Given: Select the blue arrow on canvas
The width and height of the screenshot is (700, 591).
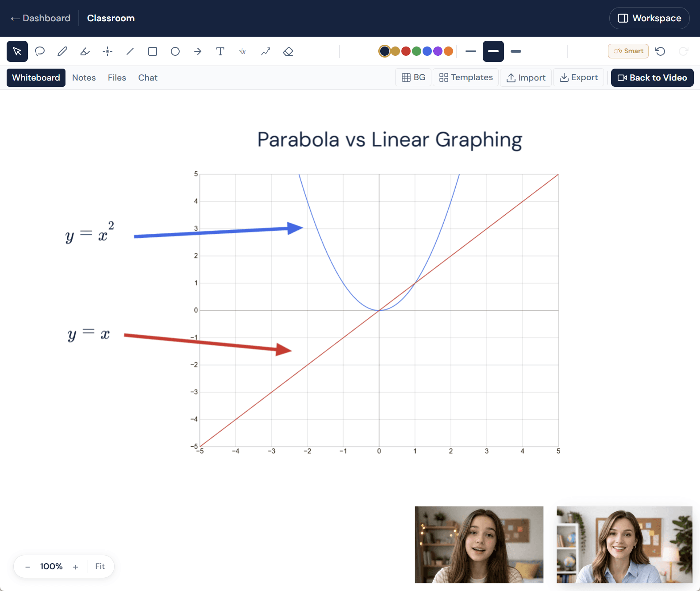Looking at the screenshot, I should tap(219, 230).
